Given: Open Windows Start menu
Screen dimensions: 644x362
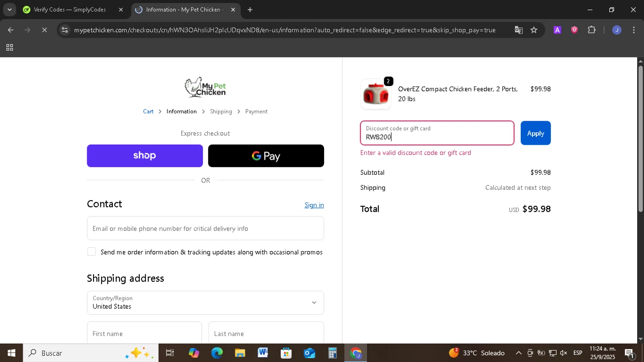Looking at the screenshot, I should point(11,353).
